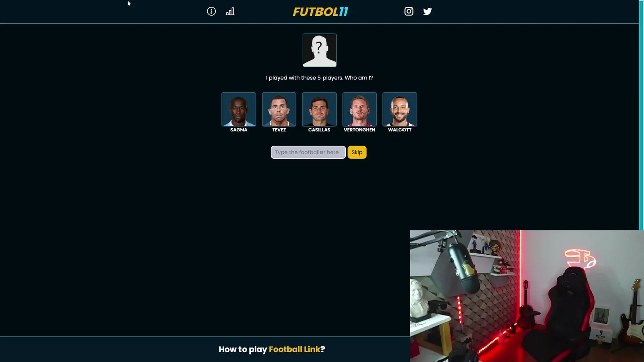Click the WALCOTT name label
Image resolution: width=644 pixels, height=362 pixels.
(x=399, y=130)
